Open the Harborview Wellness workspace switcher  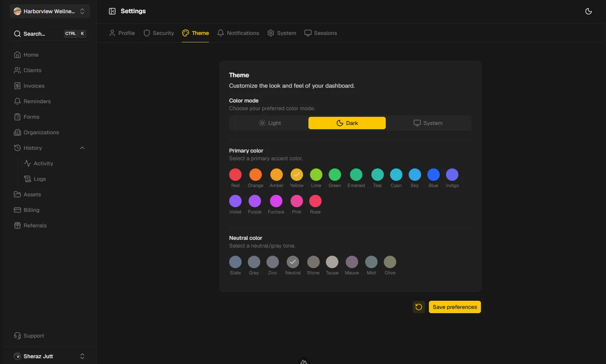coord(50,11)
